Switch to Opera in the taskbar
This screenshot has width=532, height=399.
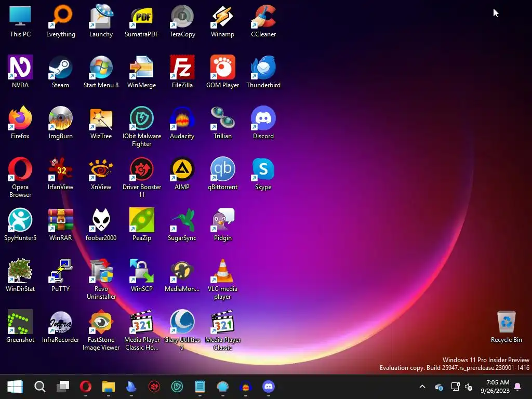tap(86, 387)
